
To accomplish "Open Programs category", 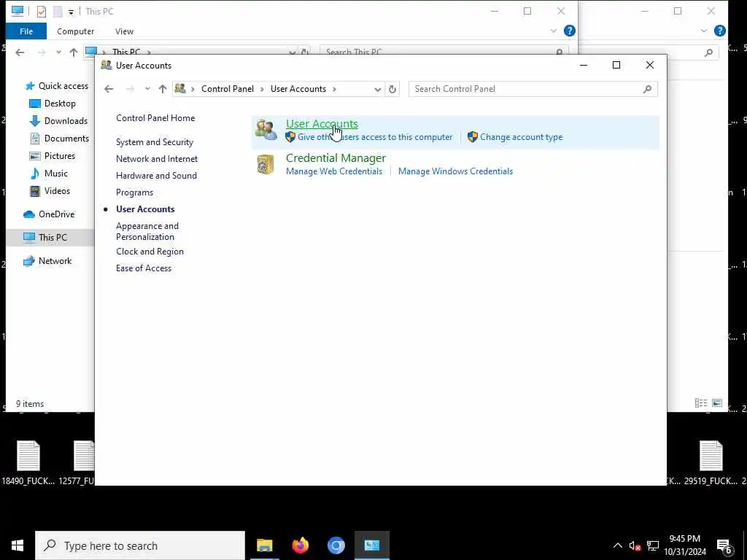I will click(x=134, y=192).
